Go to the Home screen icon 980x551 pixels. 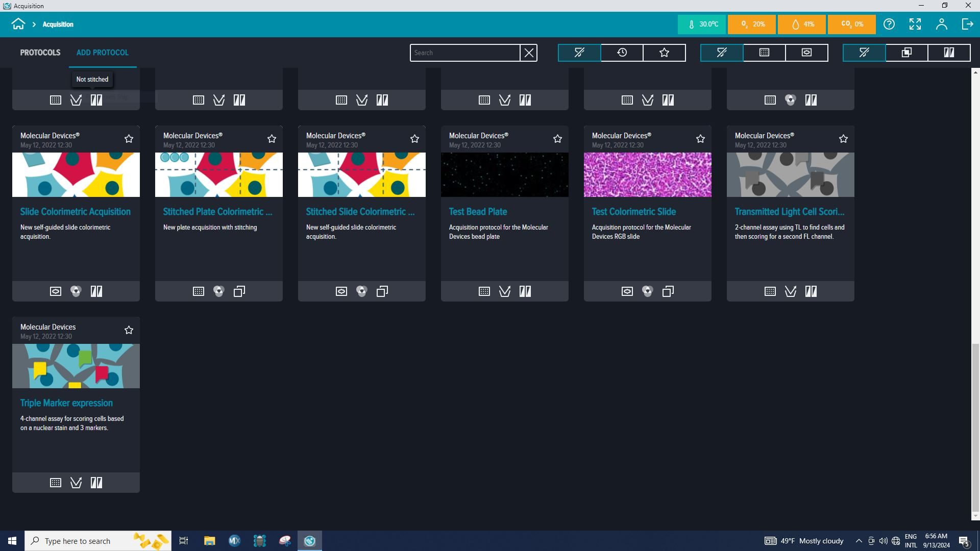18,24
